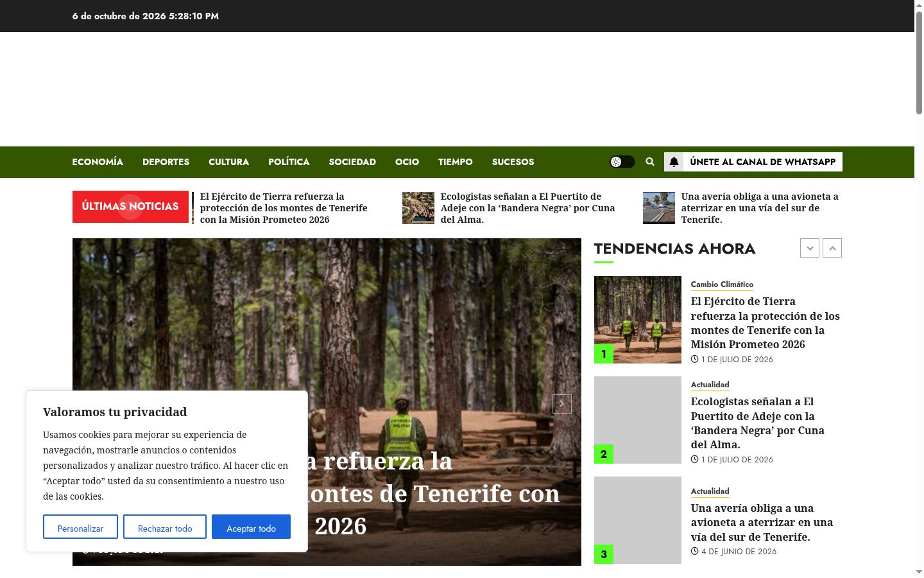
Task: Toggle the dark mode switch
Action: click(622, 162)
